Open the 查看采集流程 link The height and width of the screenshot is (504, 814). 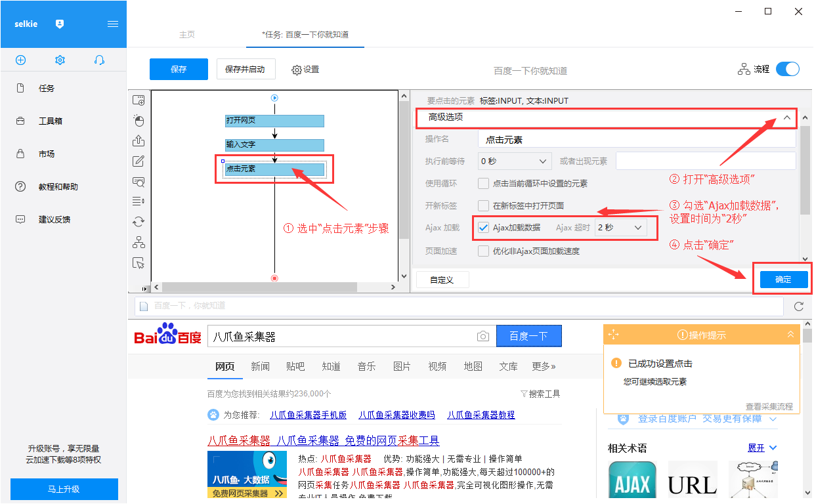(769, 406)
